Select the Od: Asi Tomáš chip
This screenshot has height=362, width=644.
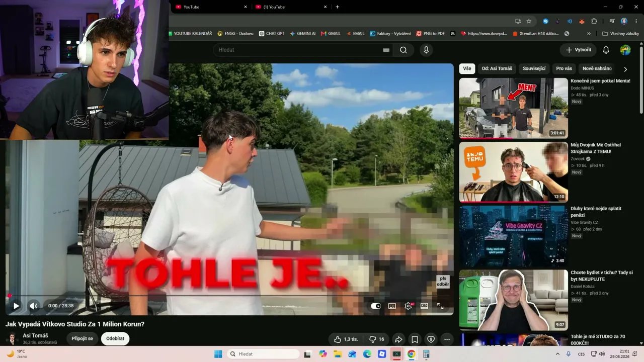point(497,68)
